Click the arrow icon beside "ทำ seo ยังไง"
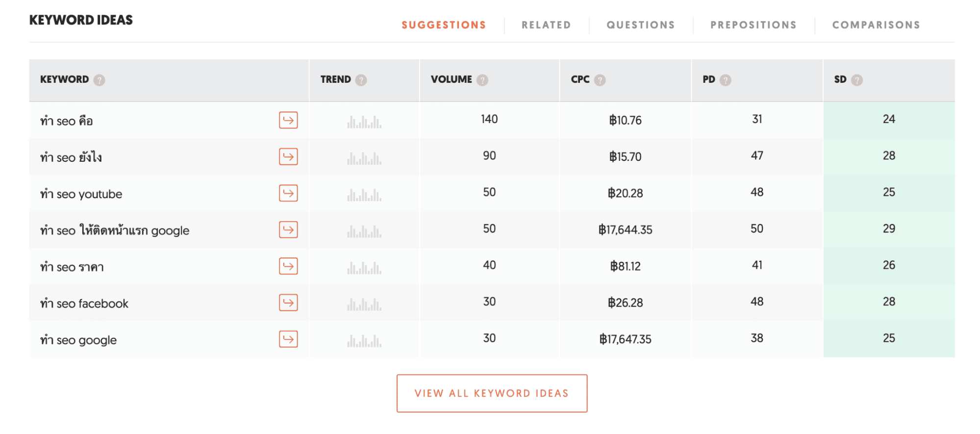 tap(288, 157)
